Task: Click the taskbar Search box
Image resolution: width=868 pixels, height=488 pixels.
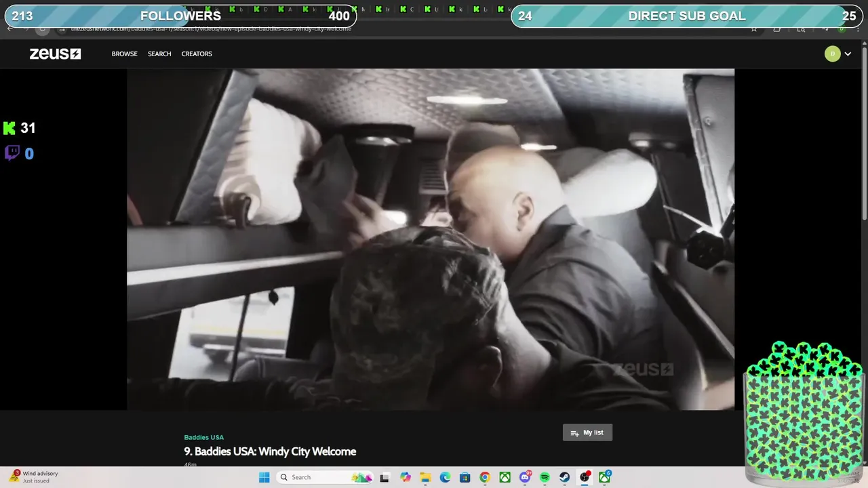Action: point(325,477)
